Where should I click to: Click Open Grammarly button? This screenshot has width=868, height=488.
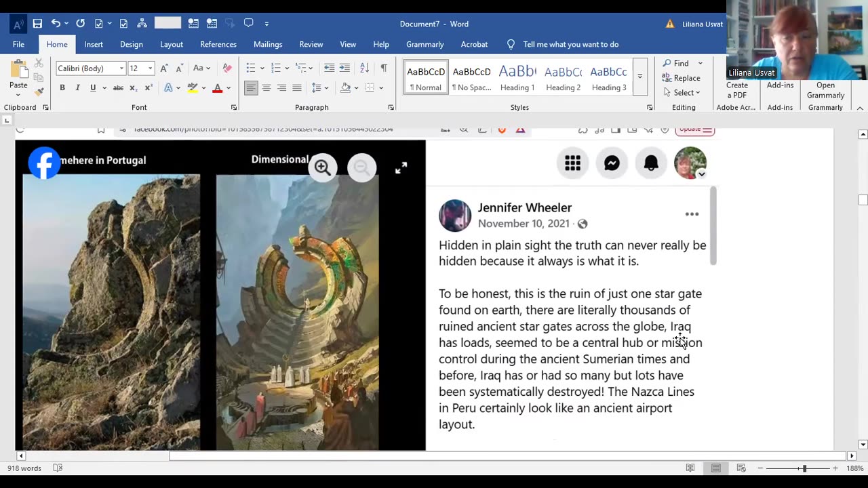(x=825, y=90)
